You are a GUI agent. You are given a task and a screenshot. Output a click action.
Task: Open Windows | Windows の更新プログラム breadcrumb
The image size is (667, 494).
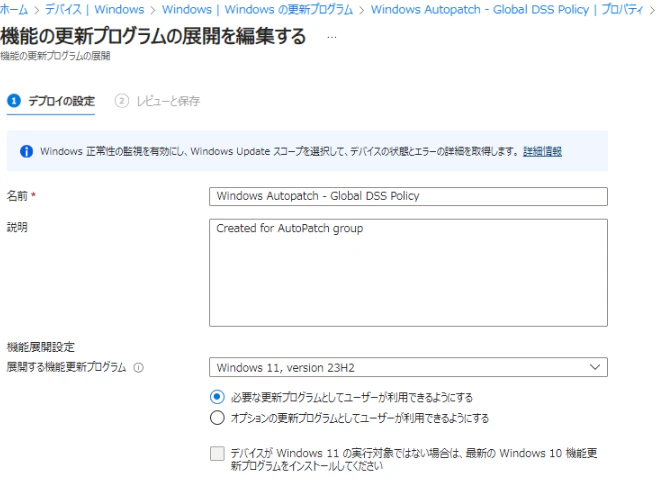click(257, 9)
